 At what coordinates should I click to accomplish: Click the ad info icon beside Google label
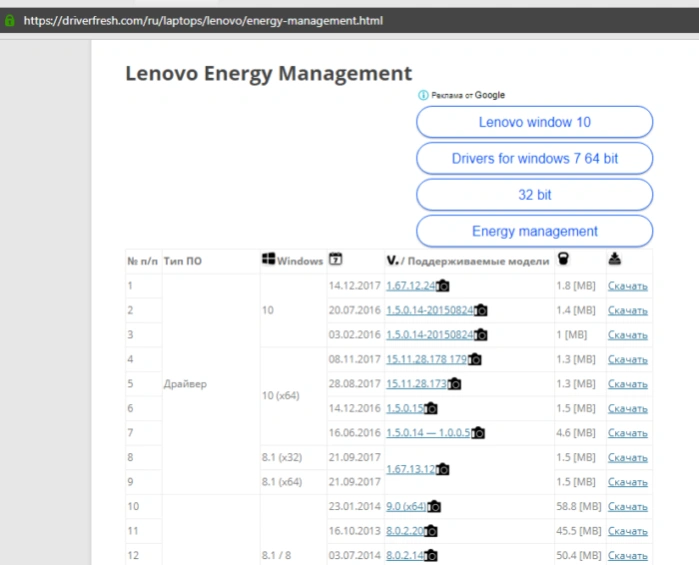tap(423, 95)
